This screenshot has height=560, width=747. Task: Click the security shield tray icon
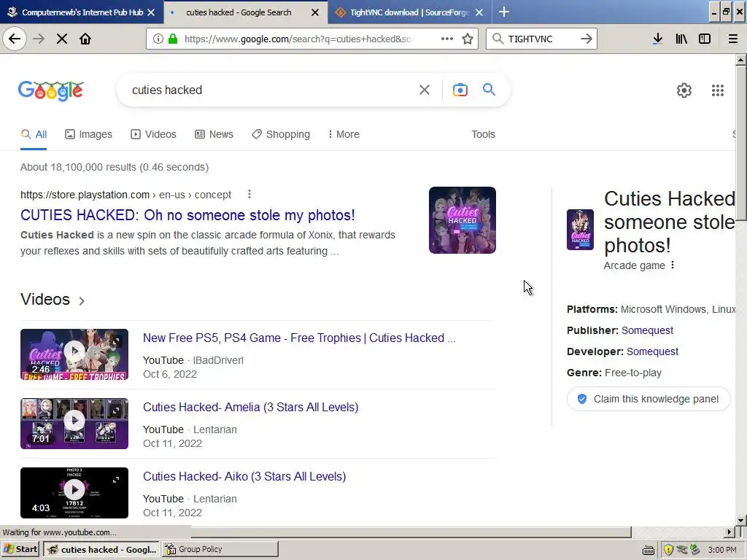click(668, 550)
